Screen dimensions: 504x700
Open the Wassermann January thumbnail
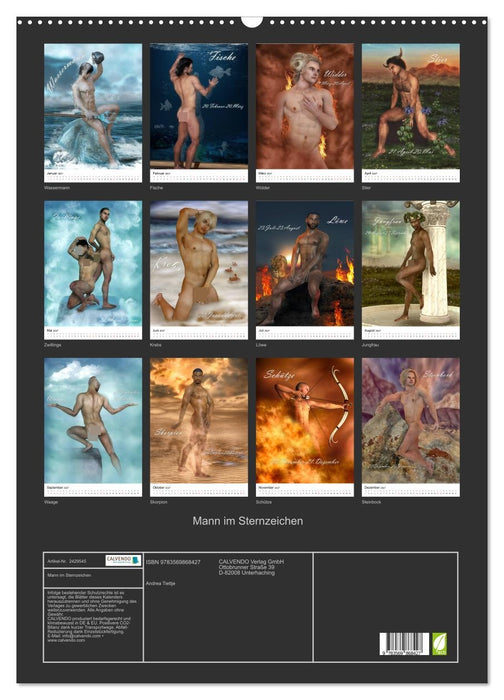tap(93, 112)
